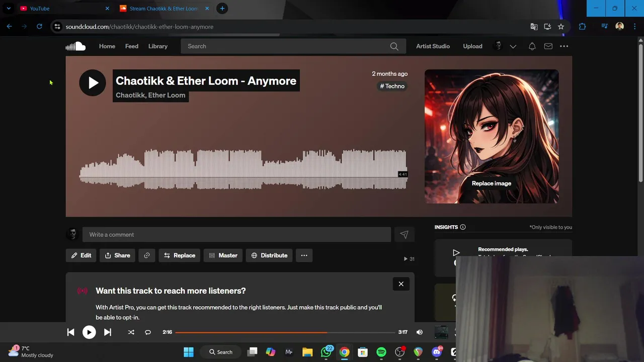Click the Master button
This screenshot has height=362, width=644.
tap(223, 255)
